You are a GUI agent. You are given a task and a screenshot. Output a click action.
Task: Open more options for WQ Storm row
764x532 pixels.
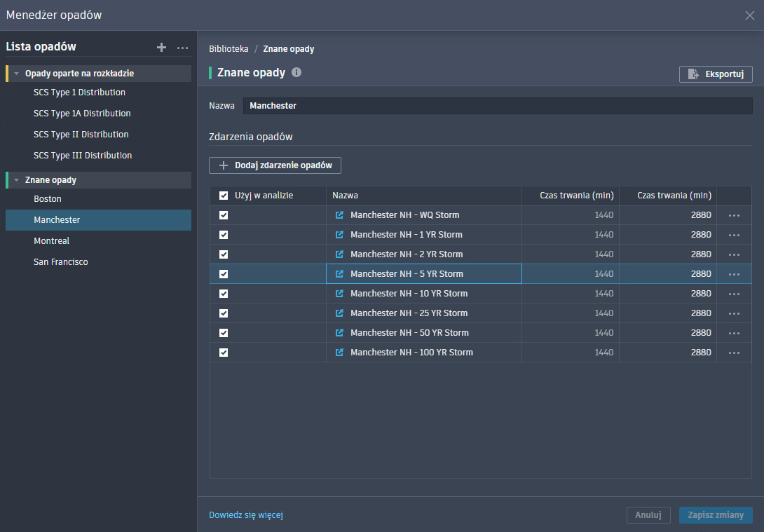(734, 215)
